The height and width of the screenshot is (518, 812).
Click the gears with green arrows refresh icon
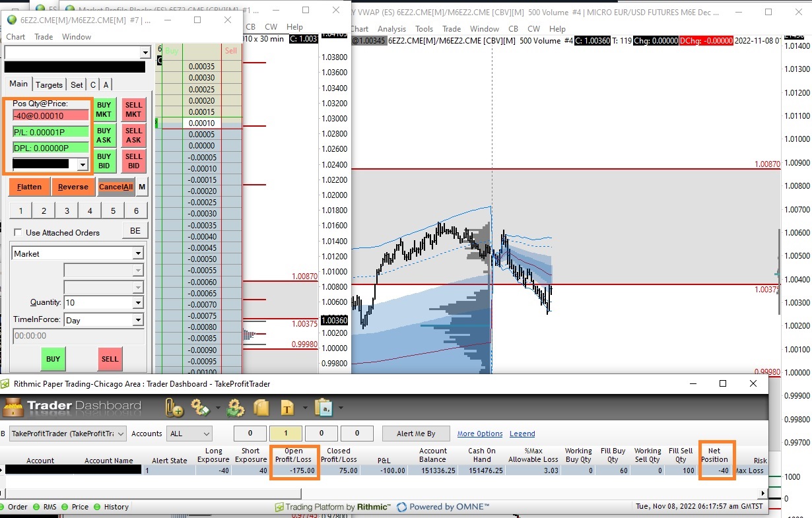pos(236,408)
